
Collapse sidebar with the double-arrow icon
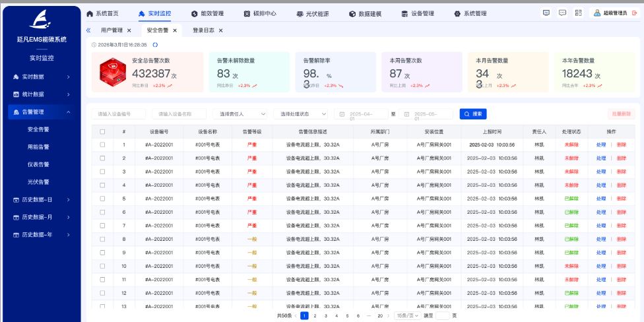(88, 30)
